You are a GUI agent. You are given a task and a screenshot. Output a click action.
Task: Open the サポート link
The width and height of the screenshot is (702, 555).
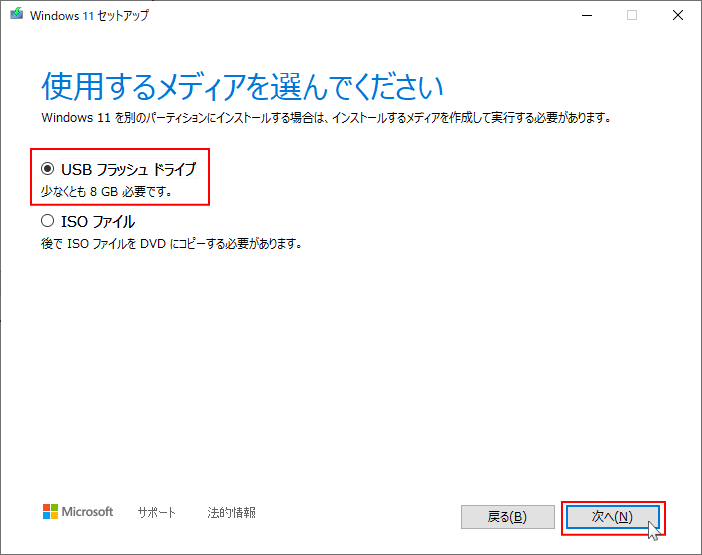tap(156, 513)
